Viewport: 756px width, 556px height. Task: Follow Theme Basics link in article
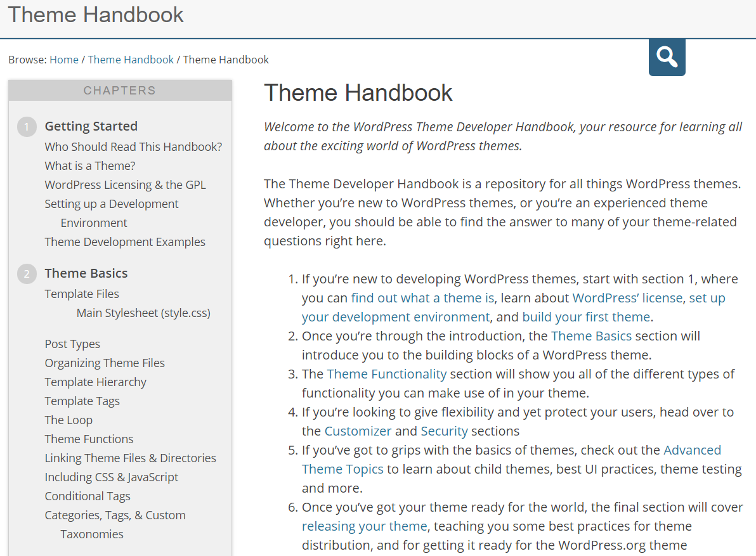[x=591, y=336]
